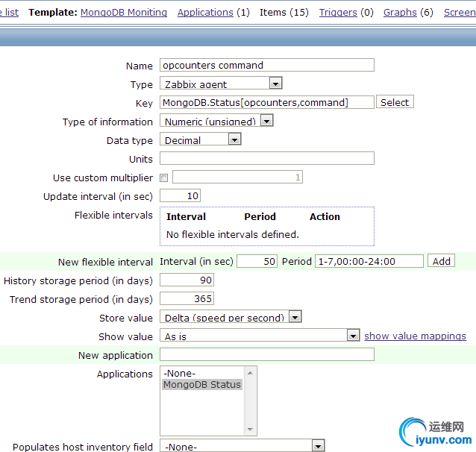Open Populates host inventory field dropdown
The image size is (476, 452).
[242, 445]
